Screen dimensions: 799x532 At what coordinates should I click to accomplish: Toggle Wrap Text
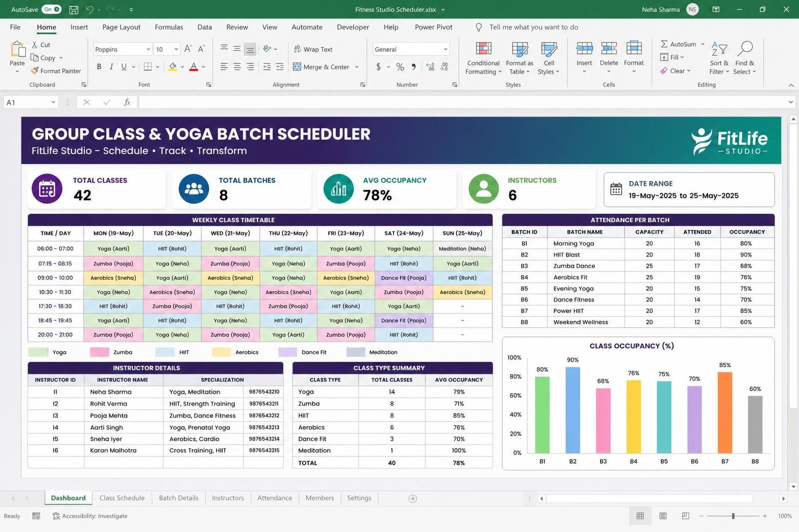(313, 49)
